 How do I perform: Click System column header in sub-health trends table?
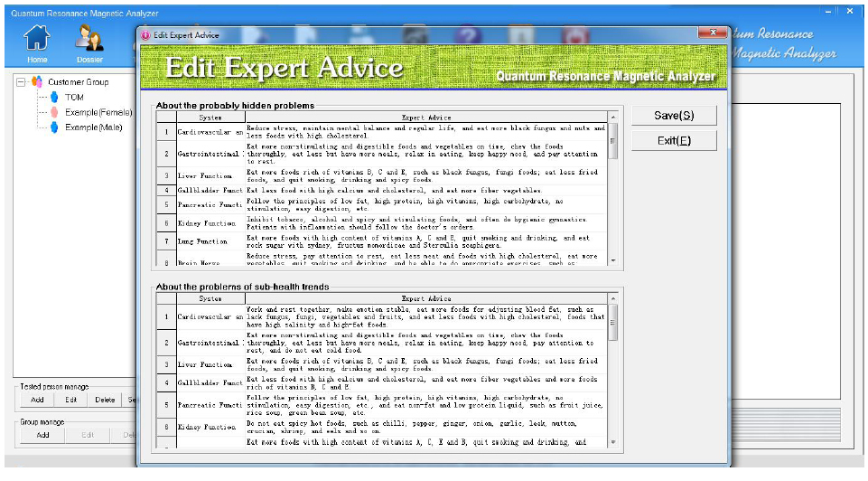[x=210, y=298]
